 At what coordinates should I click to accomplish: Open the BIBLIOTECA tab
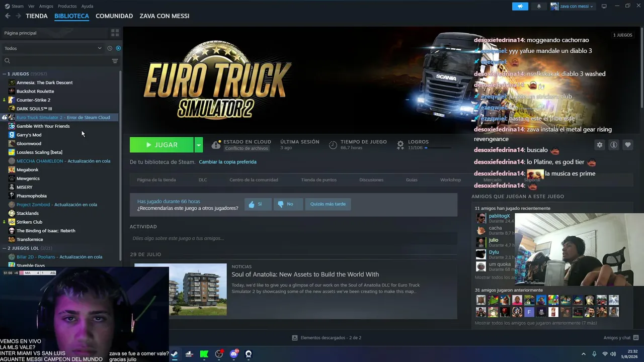pyautogui.click(x=71, y=16)
